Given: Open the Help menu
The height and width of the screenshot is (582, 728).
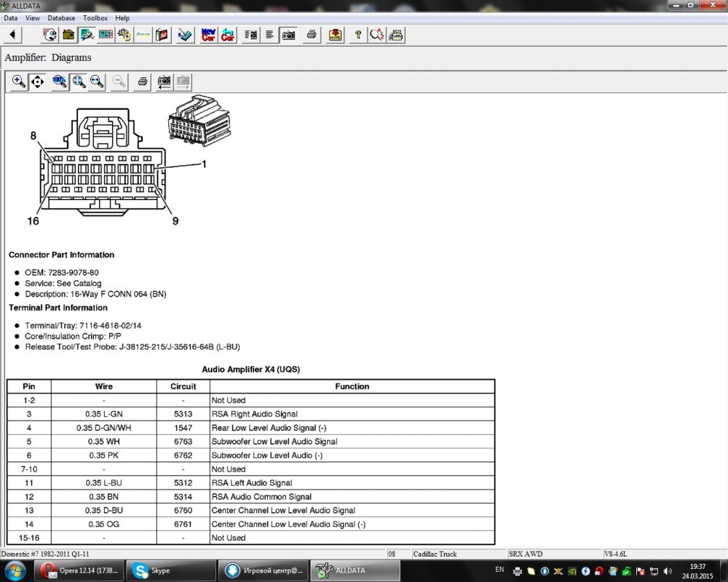Looking at the screenshot, I should pos(122,17).
